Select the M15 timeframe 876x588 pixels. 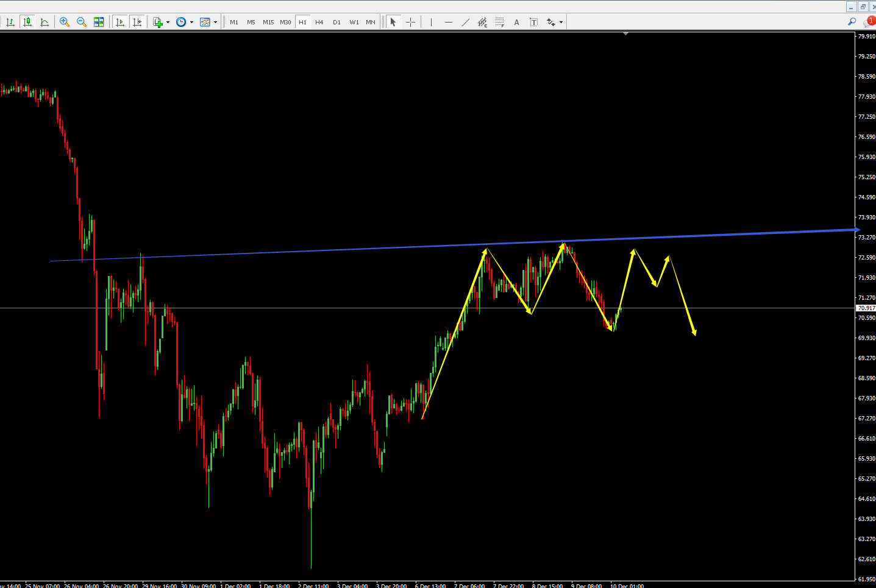(268, 22)
